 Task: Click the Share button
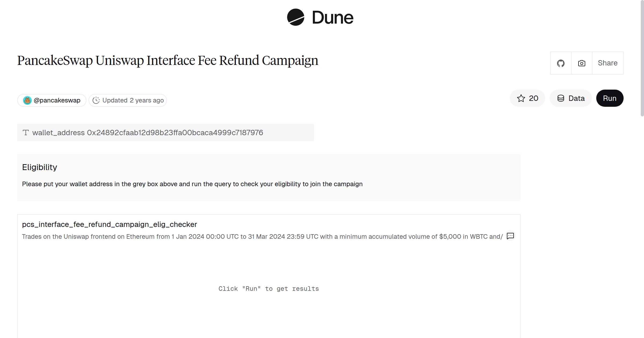(x=608, y=63)
